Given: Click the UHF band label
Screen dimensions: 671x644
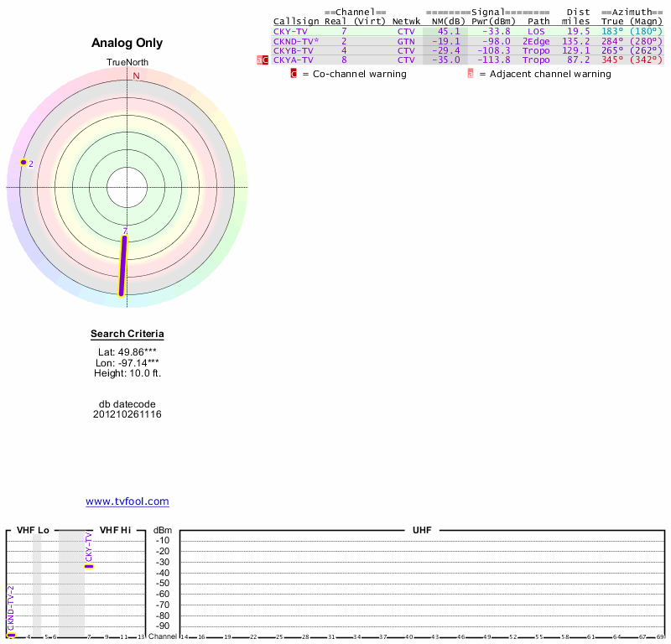Looking at the screenshot, I should [421, 531].
